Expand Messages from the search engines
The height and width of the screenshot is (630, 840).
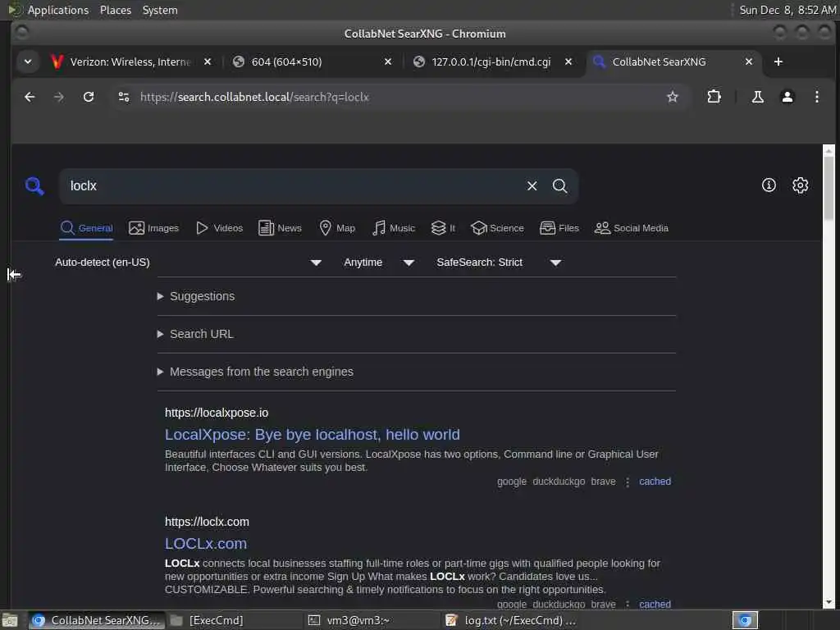coord(256,372)
